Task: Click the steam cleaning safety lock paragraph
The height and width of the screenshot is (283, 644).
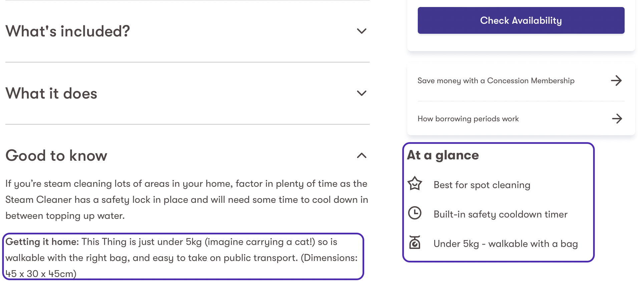Action: click(x=186, y=200)
